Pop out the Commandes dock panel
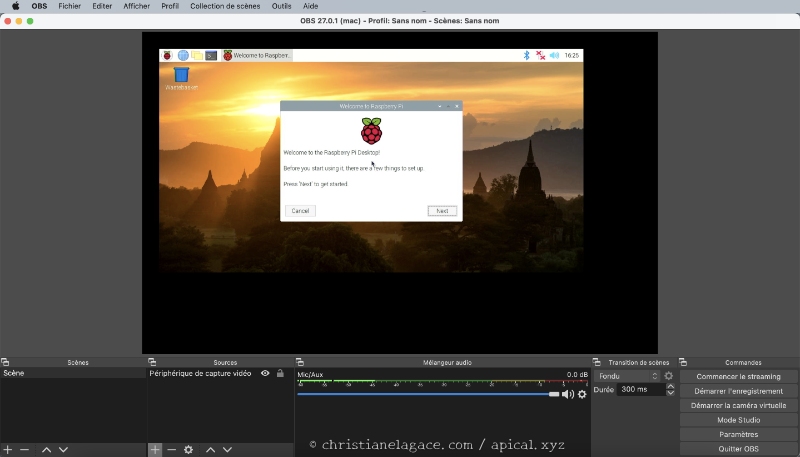Viewport: 800px width, 457px height. click(x=683, y=362)
